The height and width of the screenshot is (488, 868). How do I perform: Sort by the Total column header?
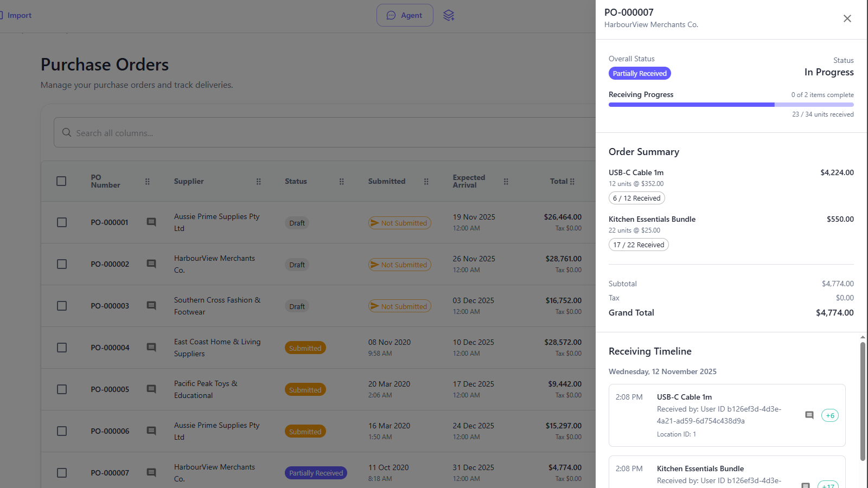[559, 181]
